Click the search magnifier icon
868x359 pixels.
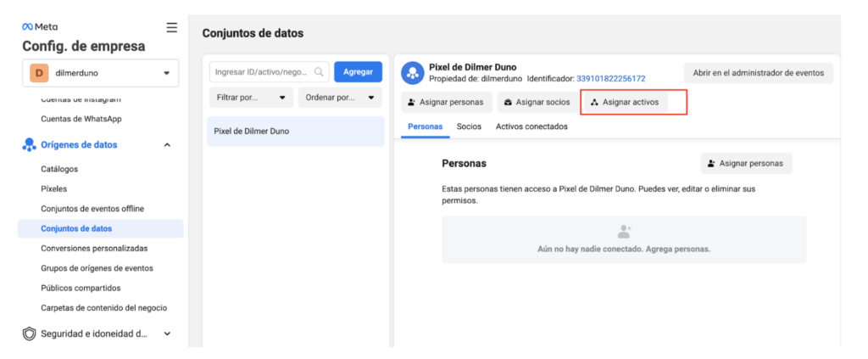point(319,72)
